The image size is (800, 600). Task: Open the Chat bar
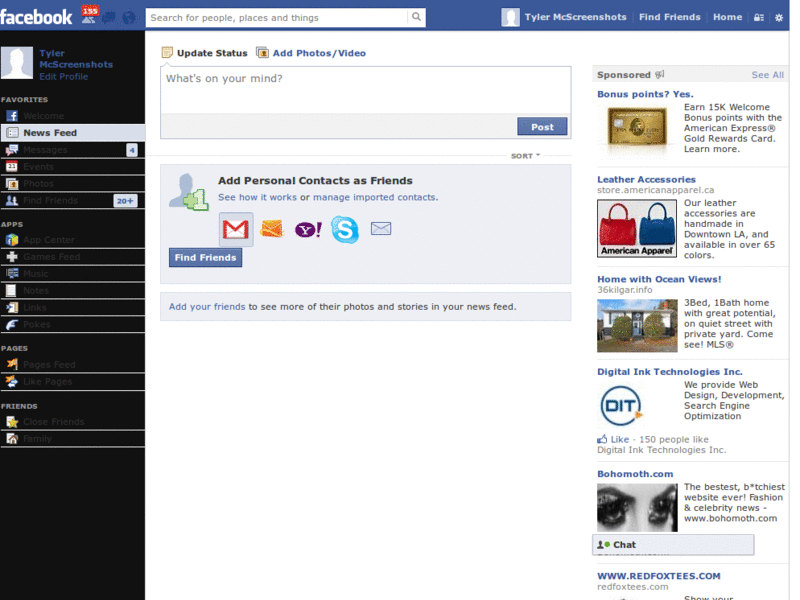673,545
